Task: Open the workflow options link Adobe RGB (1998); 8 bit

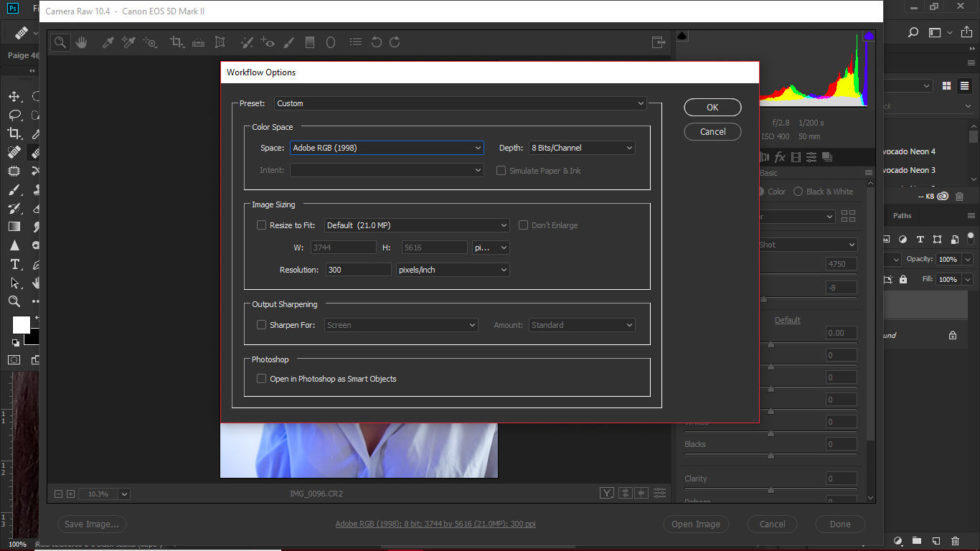Action: (435, 524)
